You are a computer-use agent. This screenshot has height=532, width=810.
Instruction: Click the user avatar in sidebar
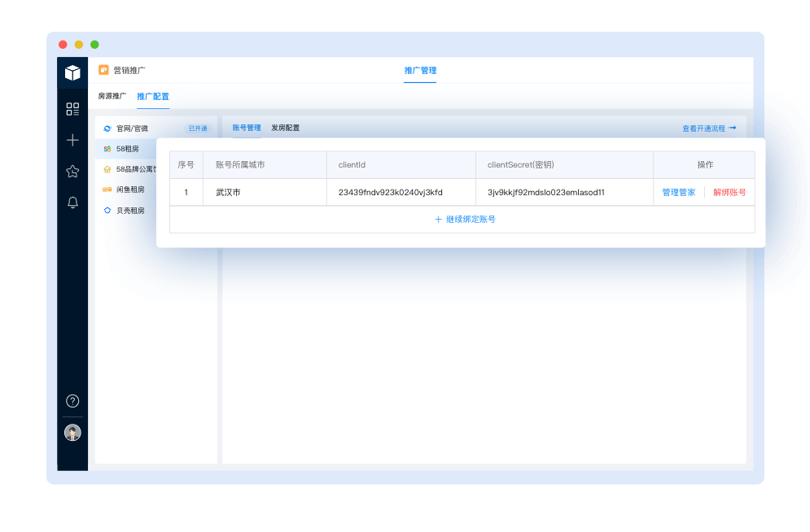[x=72, y=433]
